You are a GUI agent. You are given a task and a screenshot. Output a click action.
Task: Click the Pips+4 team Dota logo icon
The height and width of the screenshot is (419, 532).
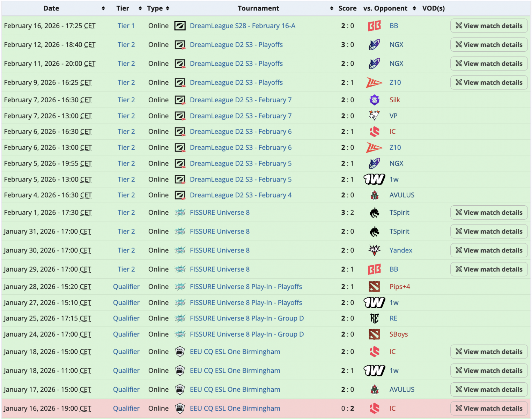pos(374,287)
